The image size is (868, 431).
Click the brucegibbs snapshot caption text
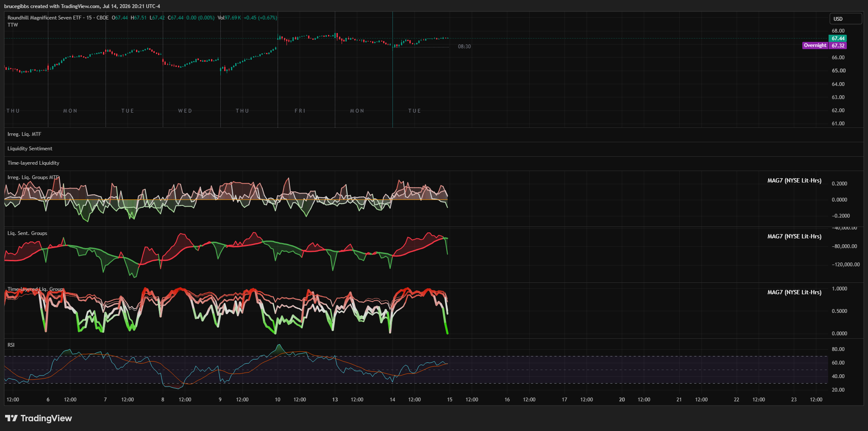[x=82, y=6]
